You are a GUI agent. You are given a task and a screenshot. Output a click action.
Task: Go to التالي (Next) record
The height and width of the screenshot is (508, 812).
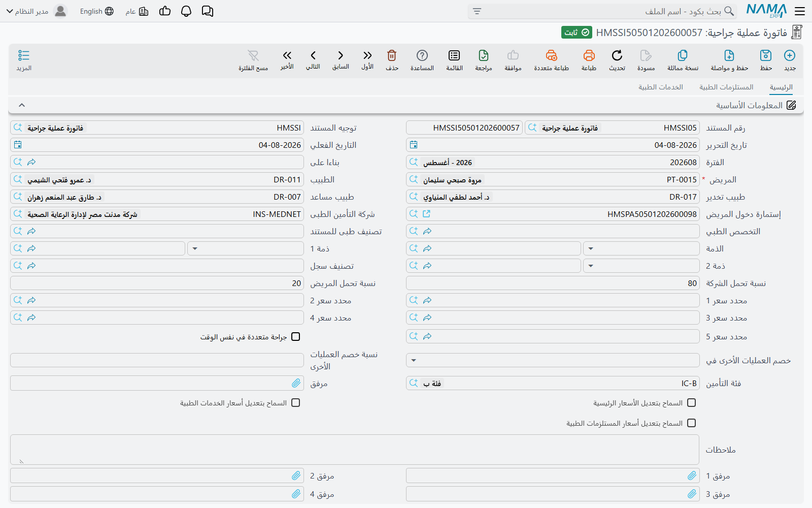pyautogui.click(x=313, y=55)
